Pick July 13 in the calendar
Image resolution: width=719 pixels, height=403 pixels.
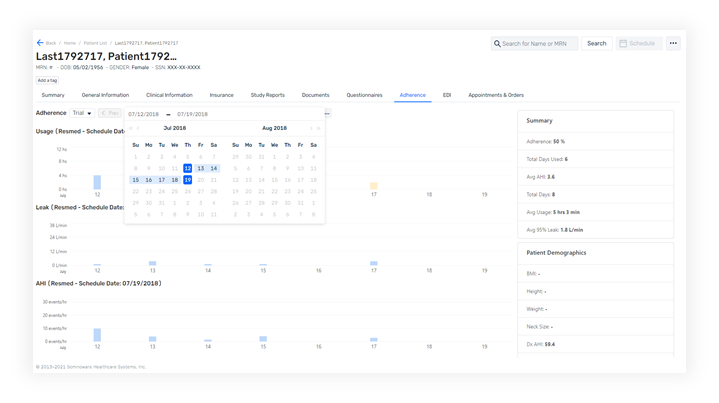[x=200, y=168]
